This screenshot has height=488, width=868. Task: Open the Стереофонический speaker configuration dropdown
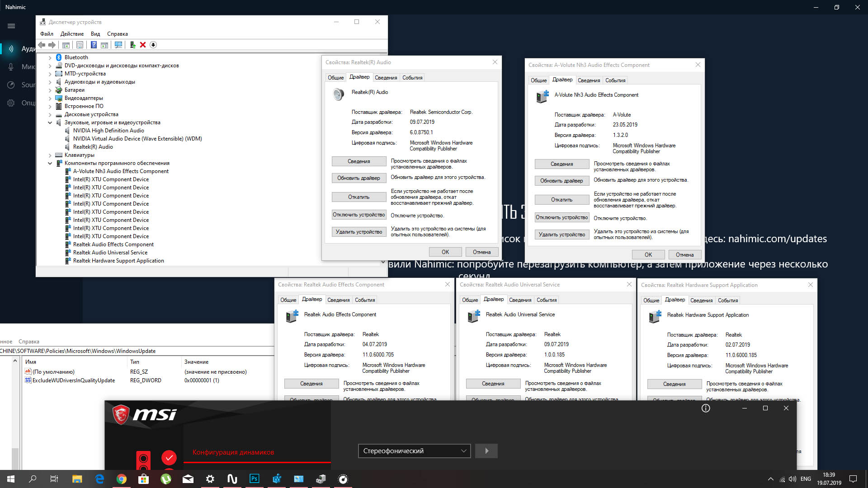click(414, 451)
